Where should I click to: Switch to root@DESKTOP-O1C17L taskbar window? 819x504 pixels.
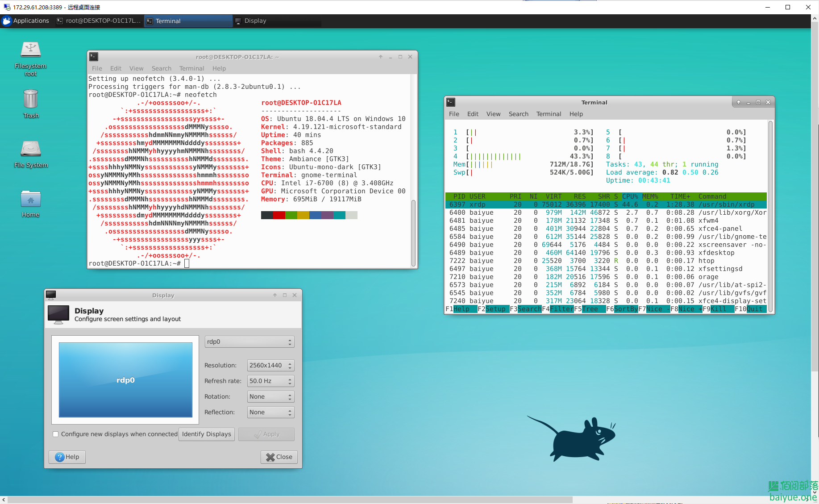click(99, 21)
